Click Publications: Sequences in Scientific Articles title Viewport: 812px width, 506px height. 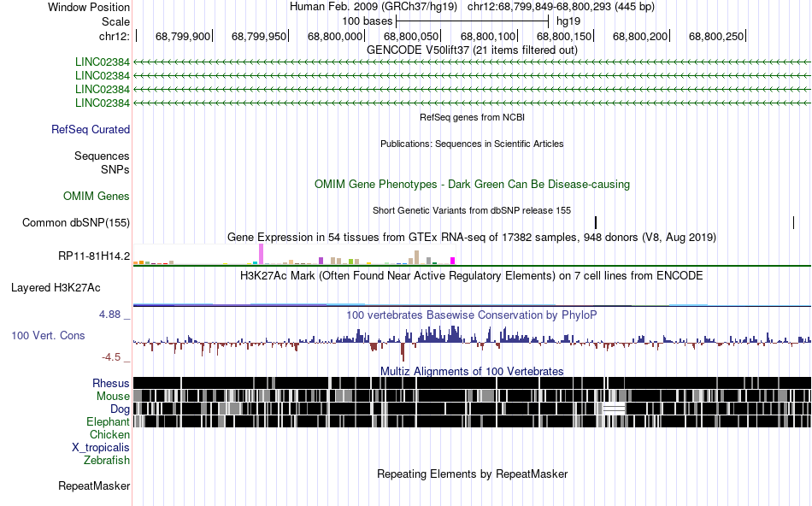[472, 144]
